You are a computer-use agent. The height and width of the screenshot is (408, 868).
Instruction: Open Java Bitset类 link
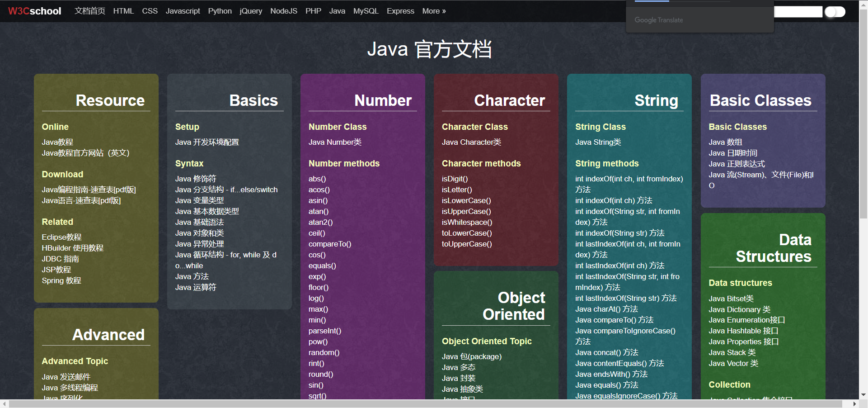point(731,299)
